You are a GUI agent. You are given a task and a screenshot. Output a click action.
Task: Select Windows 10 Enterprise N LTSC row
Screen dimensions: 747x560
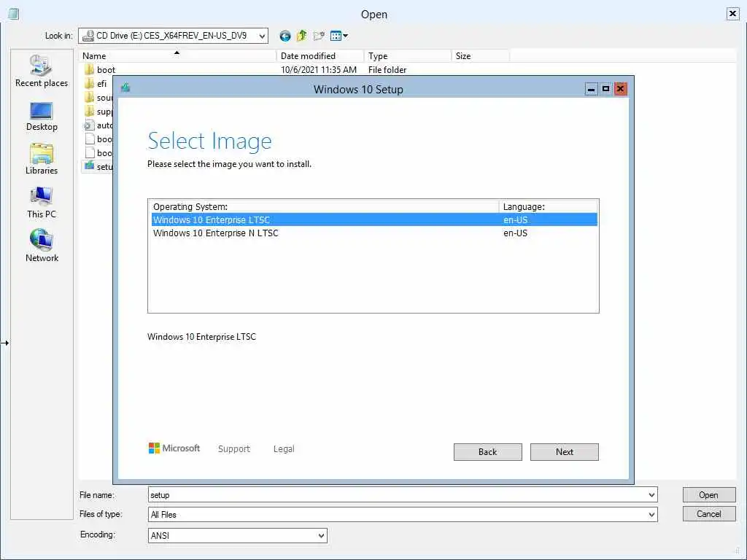click(x=374, y=233)
